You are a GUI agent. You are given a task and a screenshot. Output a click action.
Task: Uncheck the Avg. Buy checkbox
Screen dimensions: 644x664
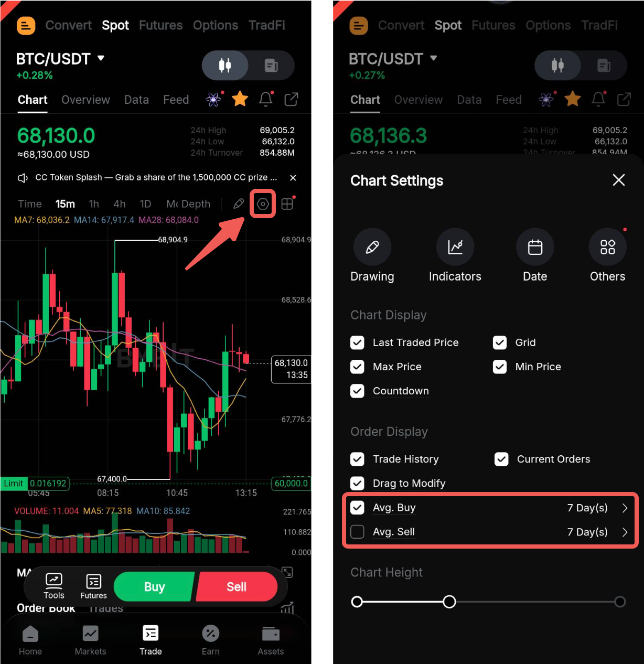coord(357,508)
